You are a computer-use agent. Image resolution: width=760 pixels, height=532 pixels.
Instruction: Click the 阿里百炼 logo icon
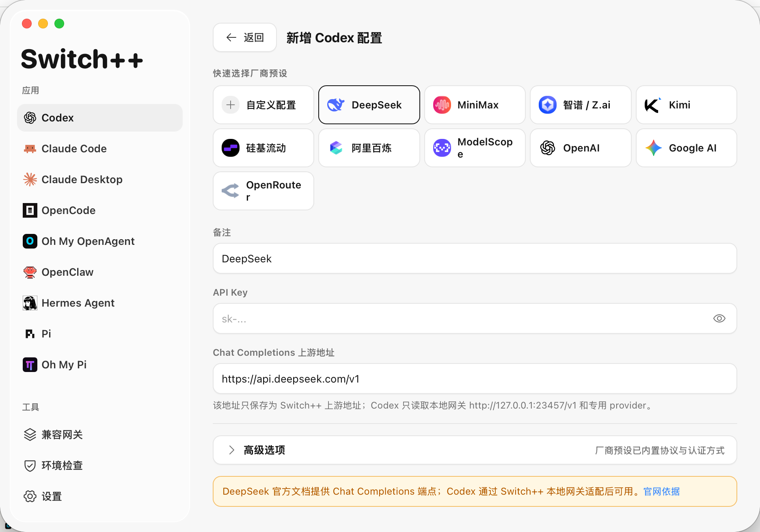point(336,148)
